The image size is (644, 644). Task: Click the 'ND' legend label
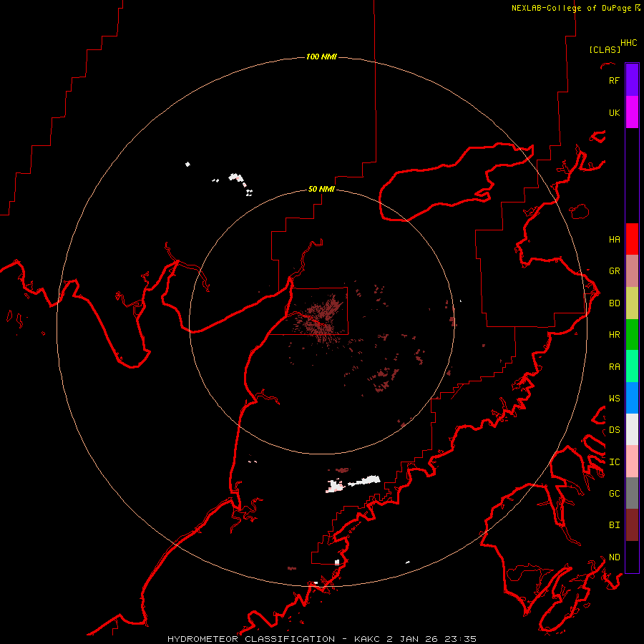(614, 557)
